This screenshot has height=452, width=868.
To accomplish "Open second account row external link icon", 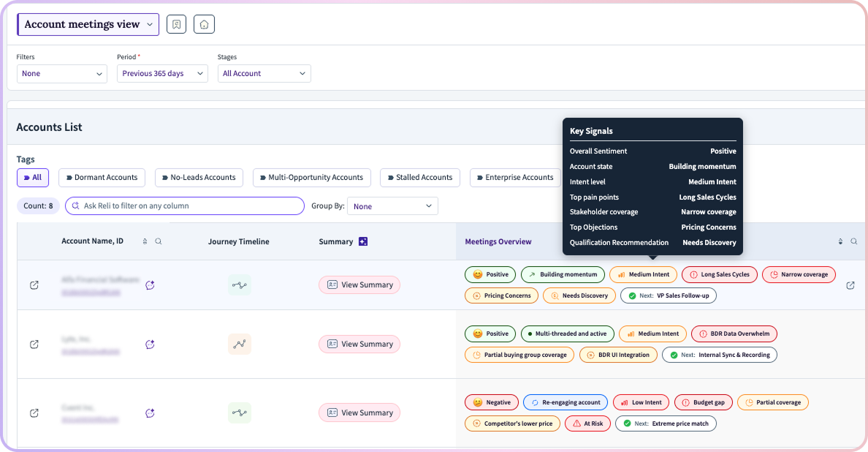I will (34, 344).
